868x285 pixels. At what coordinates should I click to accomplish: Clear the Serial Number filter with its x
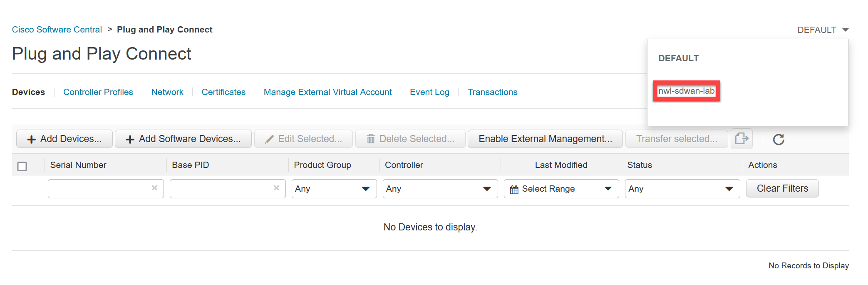tap(154, 188)
